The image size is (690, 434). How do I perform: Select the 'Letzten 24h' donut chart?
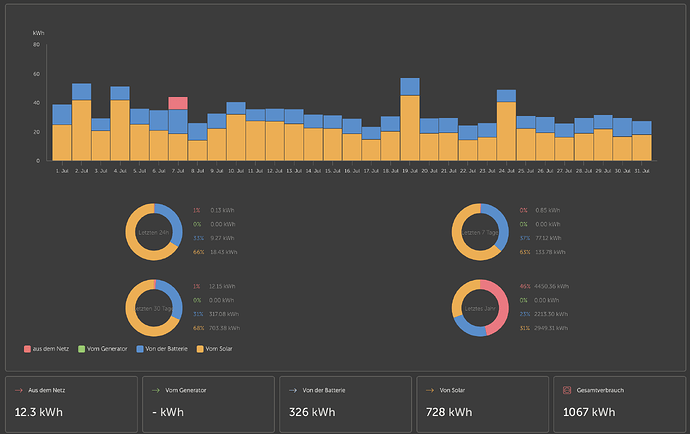coord(154,232)
